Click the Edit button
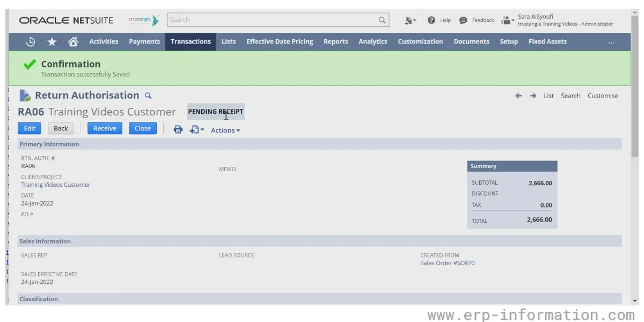This screenshot has width=644, height=322. (30, 128)
